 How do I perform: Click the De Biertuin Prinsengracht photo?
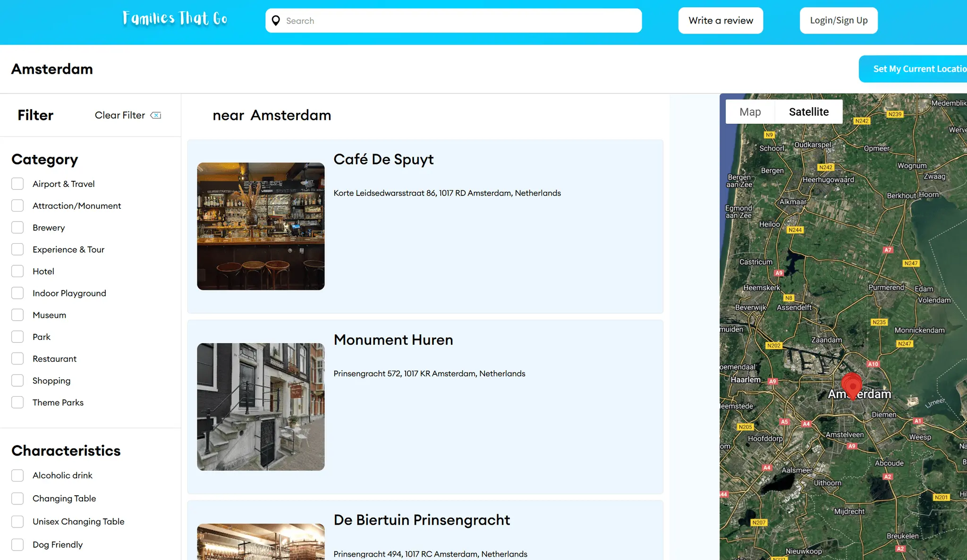tap(261, 542)
